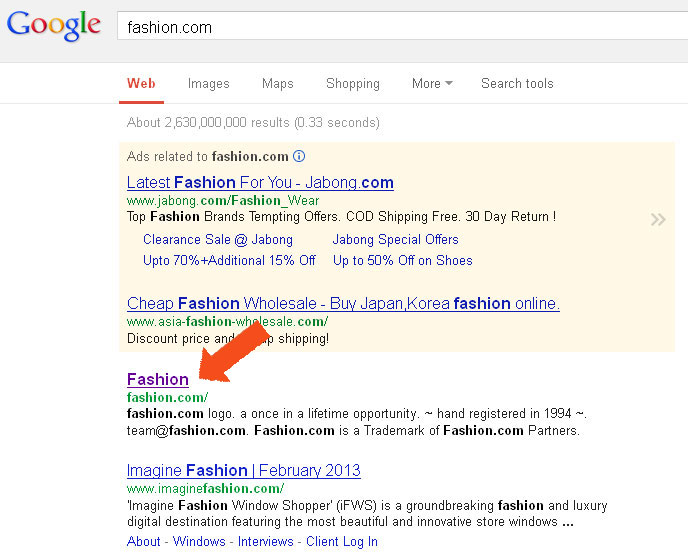This screenshot has width=688, height=559.
Task: Open Clearance Sale @ Jabong link
Action: point(218,240)
